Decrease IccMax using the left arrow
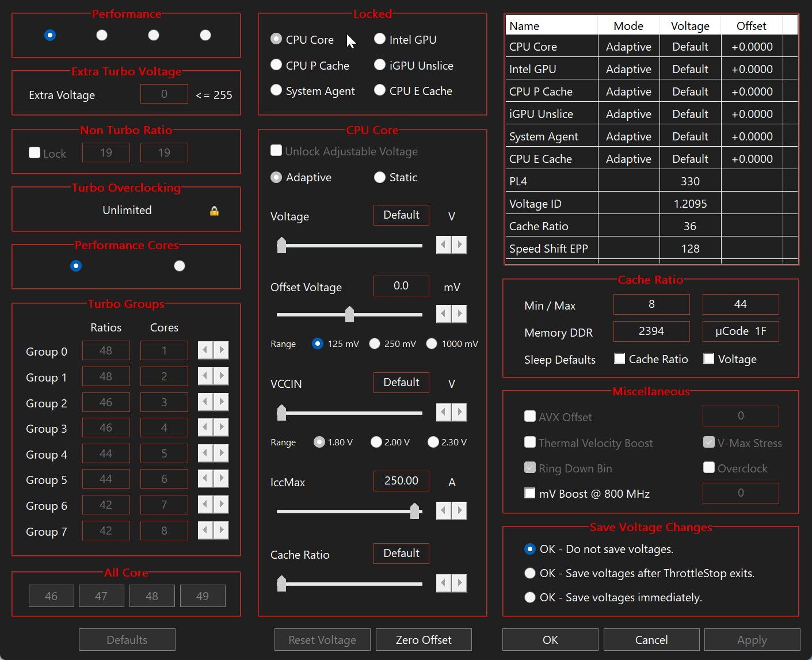The height and width of the screenshot is (660, 812). tap(443, 510)
